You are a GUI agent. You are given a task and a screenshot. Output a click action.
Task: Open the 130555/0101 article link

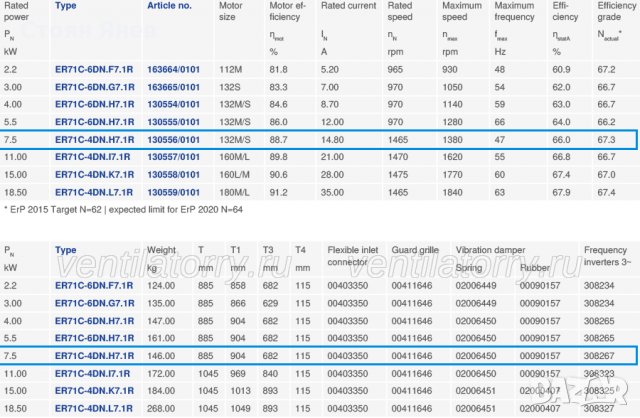[x=173, y=123]
